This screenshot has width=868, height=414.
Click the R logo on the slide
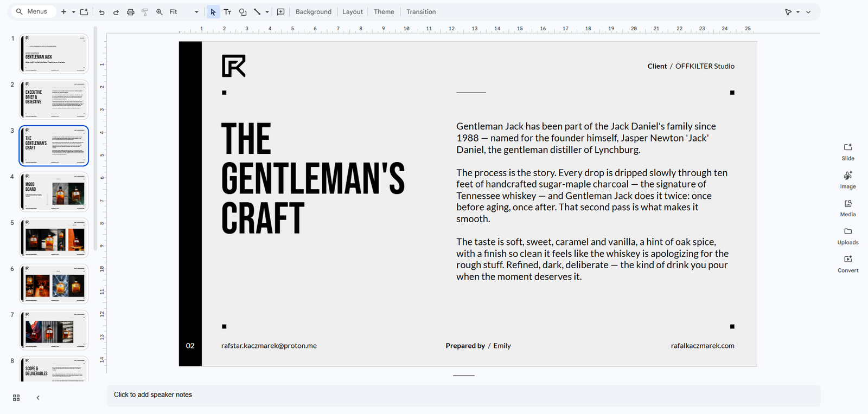[234, 66]
